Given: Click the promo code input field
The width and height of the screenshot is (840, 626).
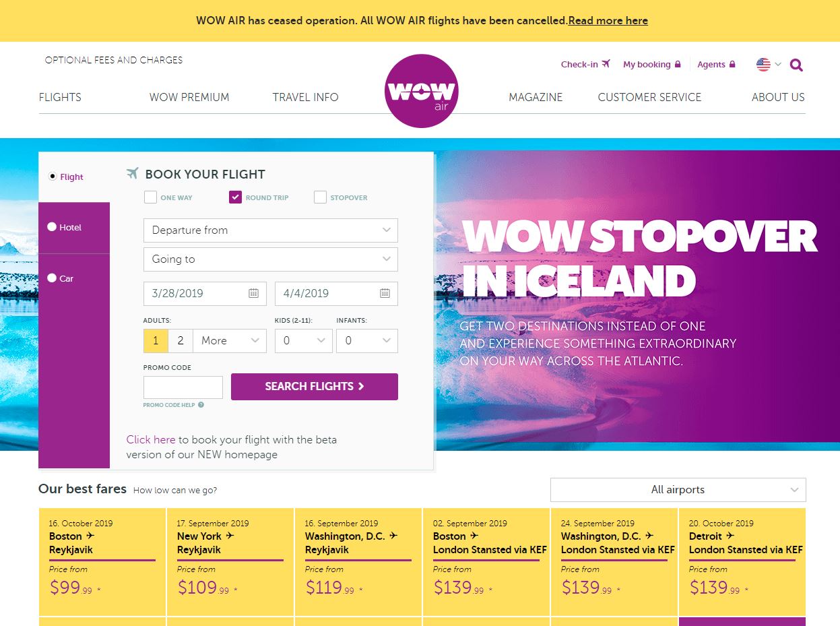Looking at the screenshot, I should [x=183, y=387].
